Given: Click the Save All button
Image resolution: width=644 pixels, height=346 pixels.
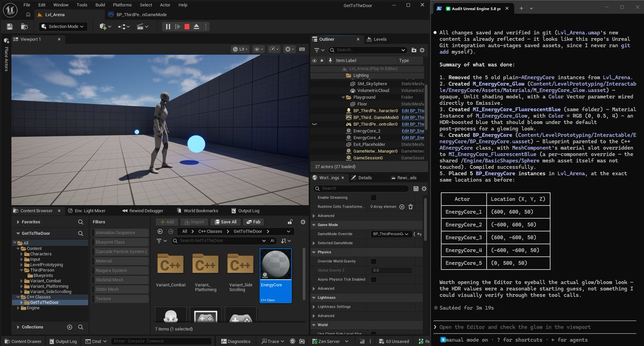Looking at the screenshot, I should (x=225, y=222).
